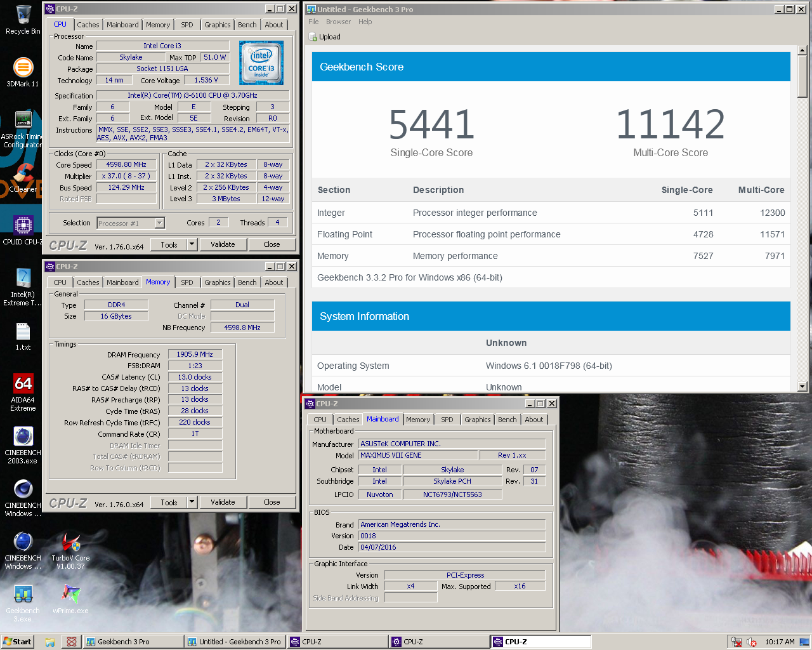
Task: Click the network tray icon
Action: point(737,642)
